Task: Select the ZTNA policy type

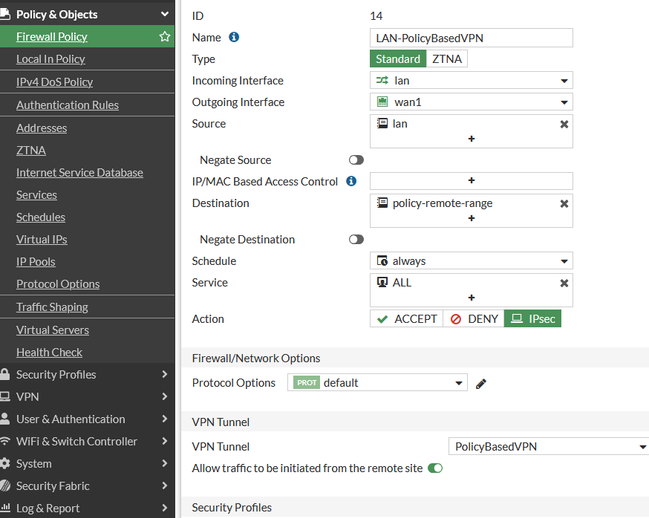Action: tap(447, 59)
